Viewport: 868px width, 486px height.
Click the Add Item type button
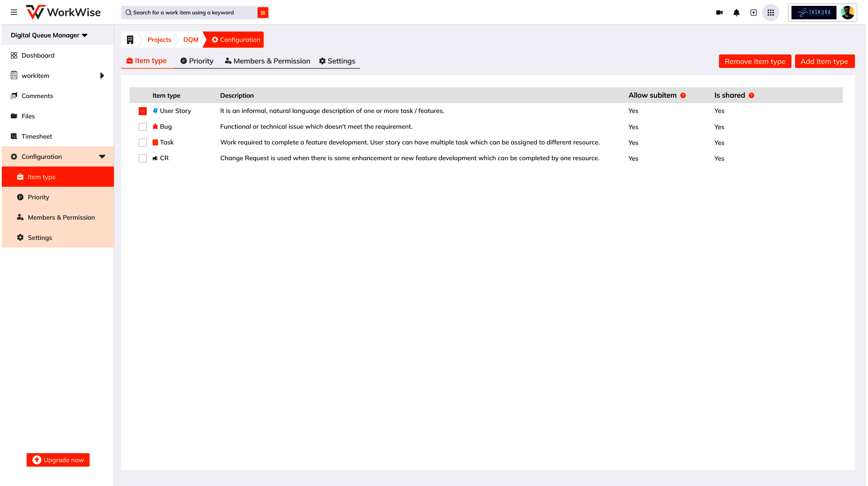[824, 61]
